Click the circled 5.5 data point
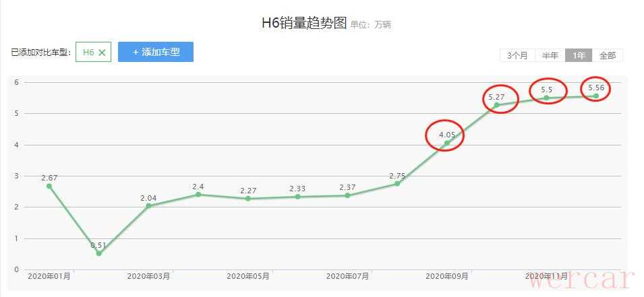 [546, 98]
